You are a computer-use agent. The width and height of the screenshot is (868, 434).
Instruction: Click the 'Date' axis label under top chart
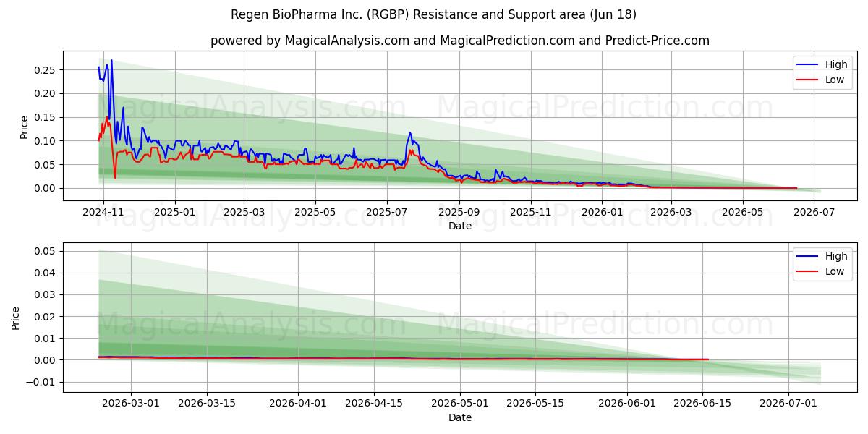pyautogui.click(x=460, y=226)
